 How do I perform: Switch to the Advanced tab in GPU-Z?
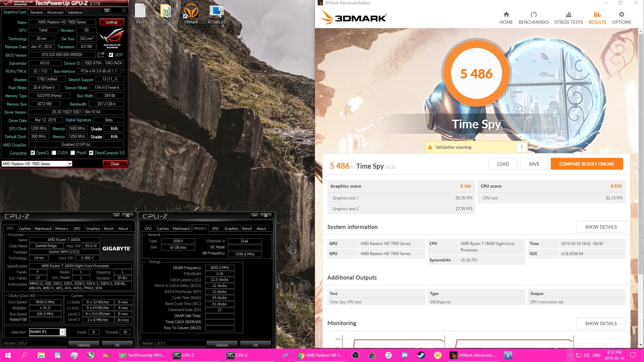(55, 12)
